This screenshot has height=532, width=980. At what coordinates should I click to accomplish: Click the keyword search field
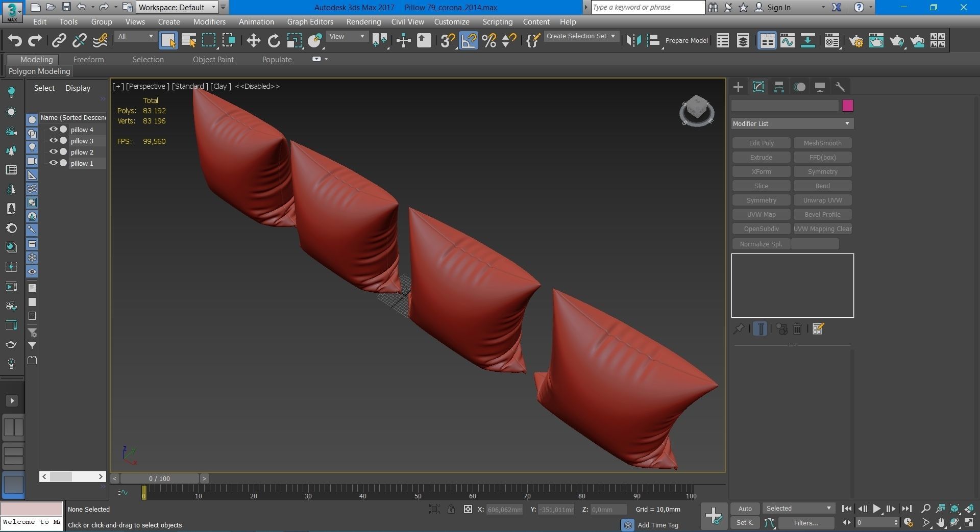[x=648, y=7]
